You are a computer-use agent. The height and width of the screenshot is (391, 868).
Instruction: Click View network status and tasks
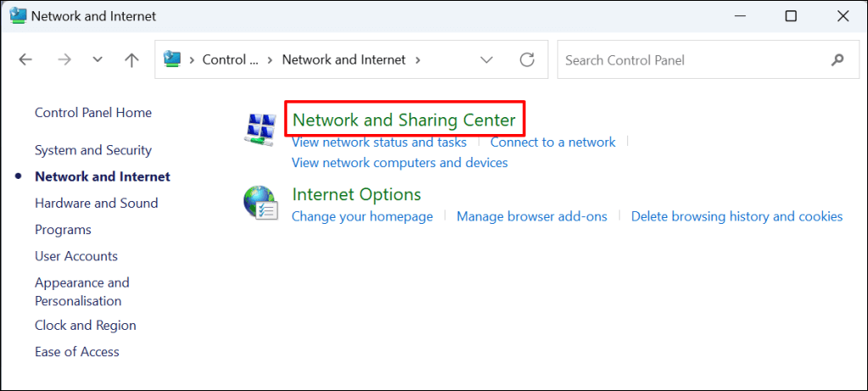(x=379, y=142)
